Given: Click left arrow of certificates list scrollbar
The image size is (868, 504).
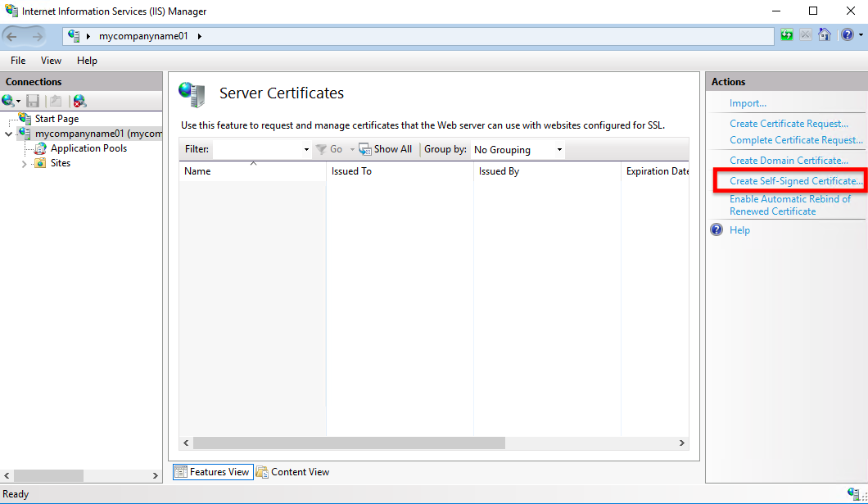Looking at the screenshot, I should [186, 443].
